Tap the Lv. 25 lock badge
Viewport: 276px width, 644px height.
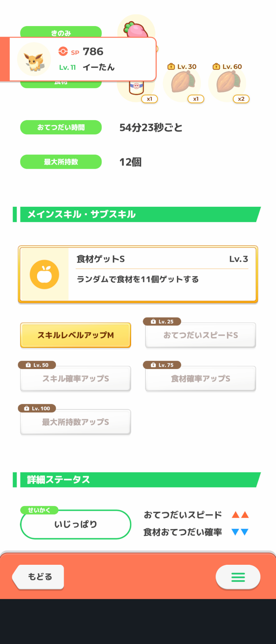[x=162, y=321]
